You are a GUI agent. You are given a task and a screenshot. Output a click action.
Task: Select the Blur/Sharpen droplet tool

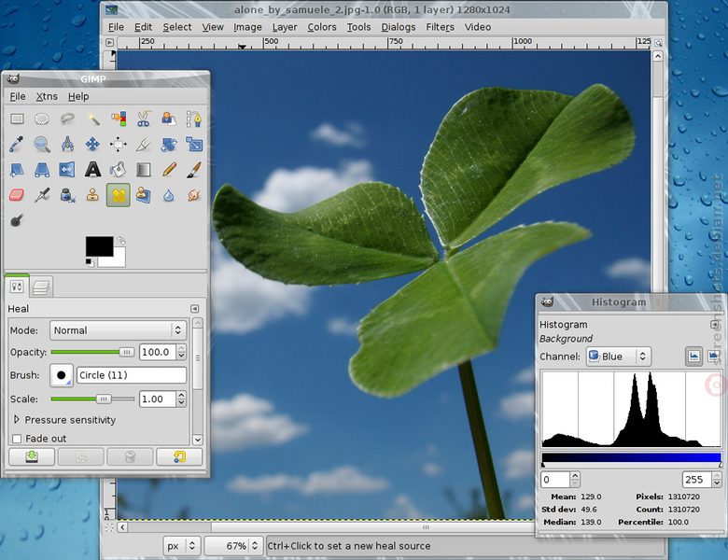click(x=169, y=195)
